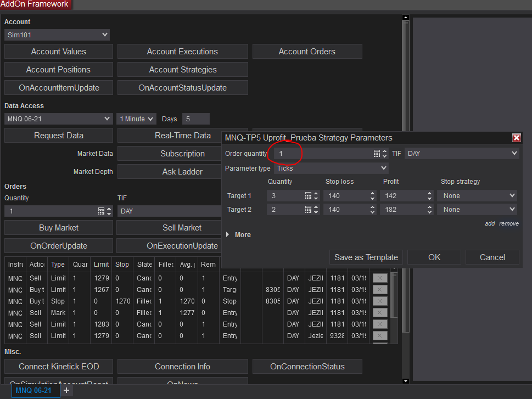Open interval dropdown showing 1 Minute
532x399 pixels.
click(x=136, y=119)
